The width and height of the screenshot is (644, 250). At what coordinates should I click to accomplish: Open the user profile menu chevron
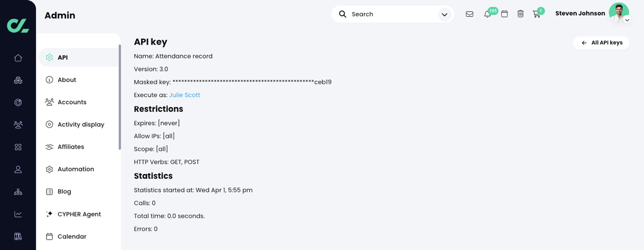[x=627, y=21]
